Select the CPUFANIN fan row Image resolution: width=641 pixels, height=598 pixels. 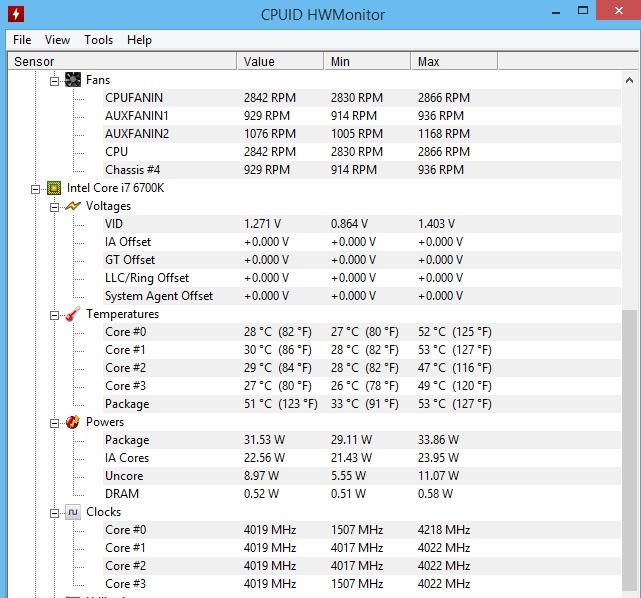[x=362, y=98]
